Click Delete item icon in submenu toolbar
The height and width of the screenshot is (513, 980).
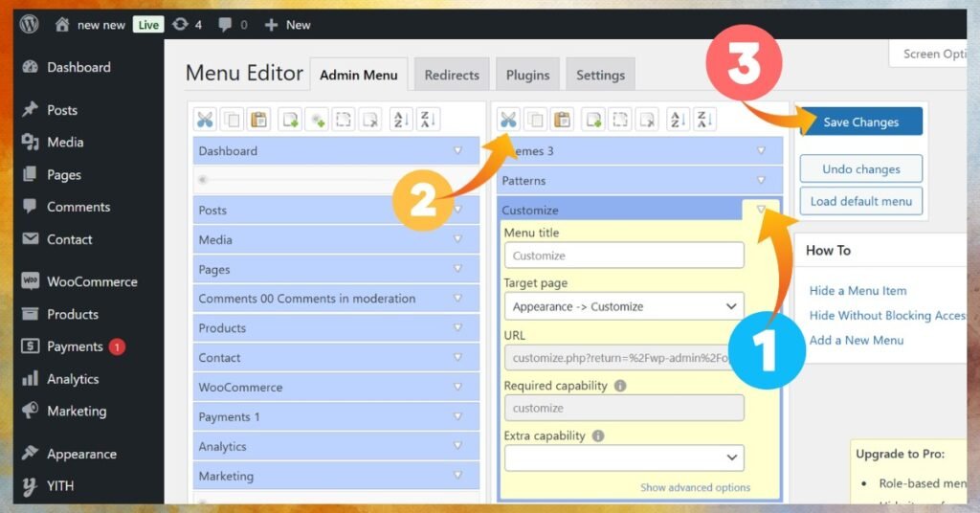[x=647, y=120]
